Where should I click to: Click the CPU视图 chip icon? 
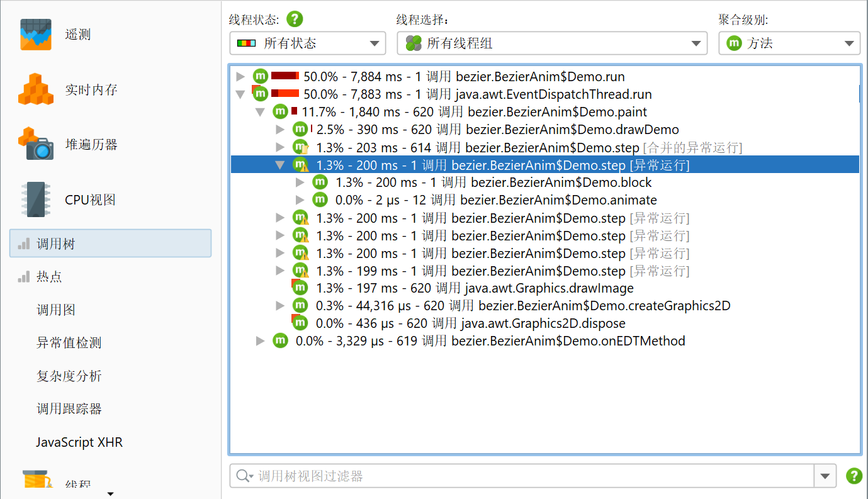pos(35,199)
